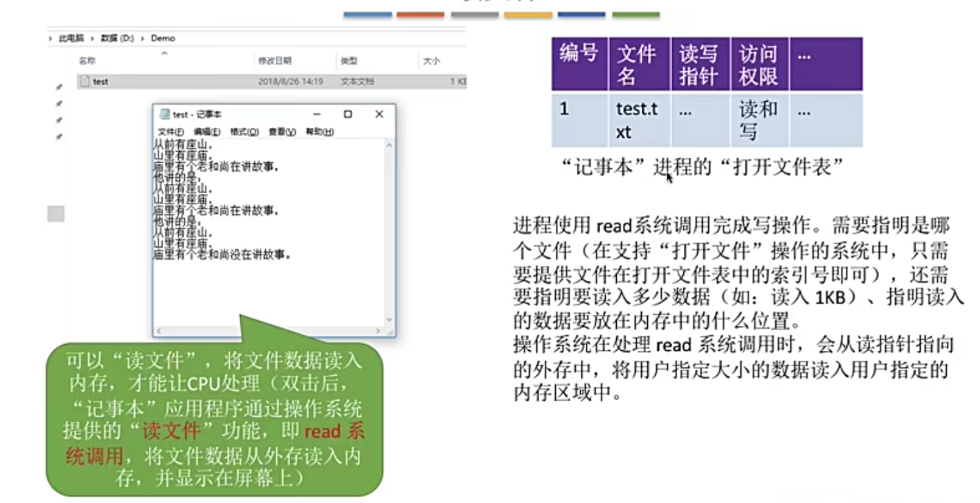Sort by 修改日期 column header
This screenshot has height=503, width=980.
pos(275,61)
